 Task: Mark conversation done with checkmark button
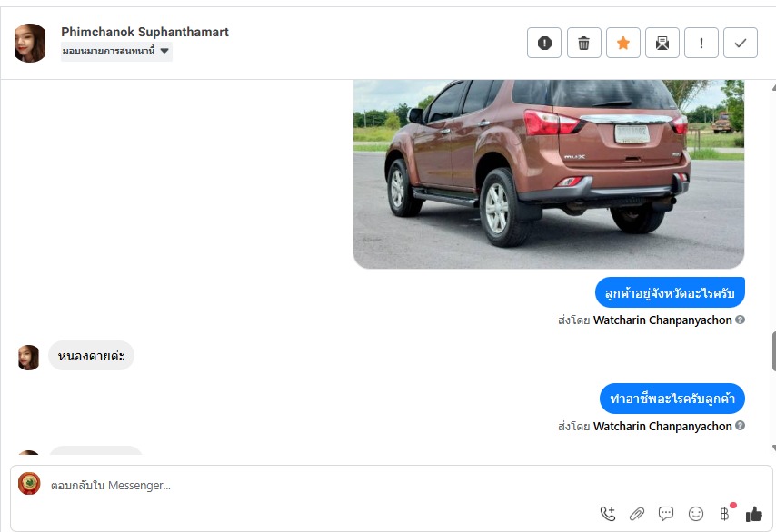[x=741, y=43]
